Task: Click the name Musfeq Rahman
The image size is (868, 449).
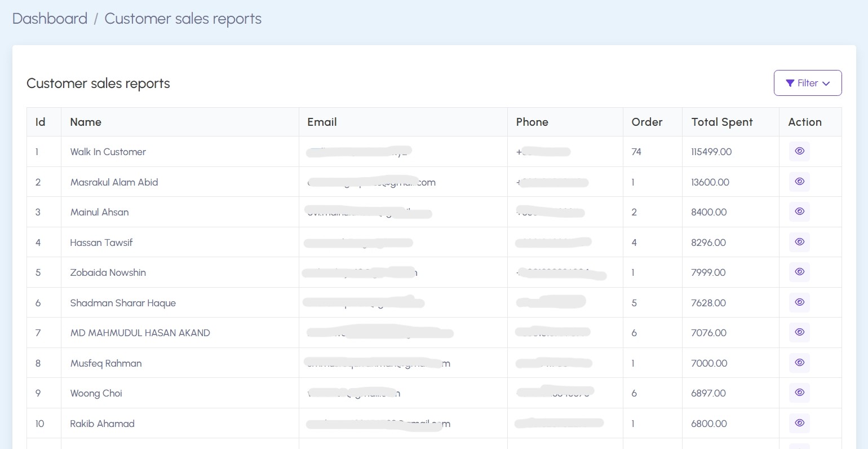Action: [x=106, y=363]
